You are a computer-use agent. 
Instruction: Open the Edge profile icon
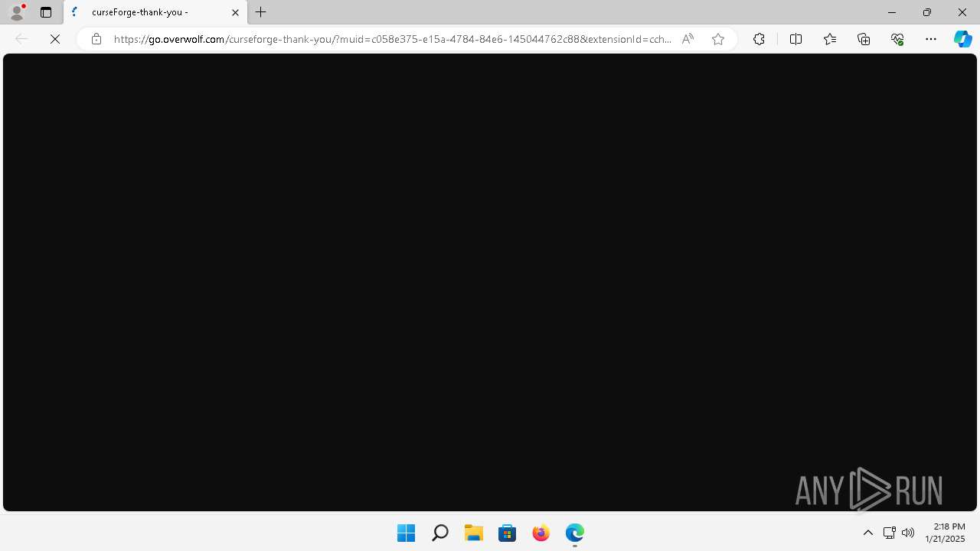[17, 12]
